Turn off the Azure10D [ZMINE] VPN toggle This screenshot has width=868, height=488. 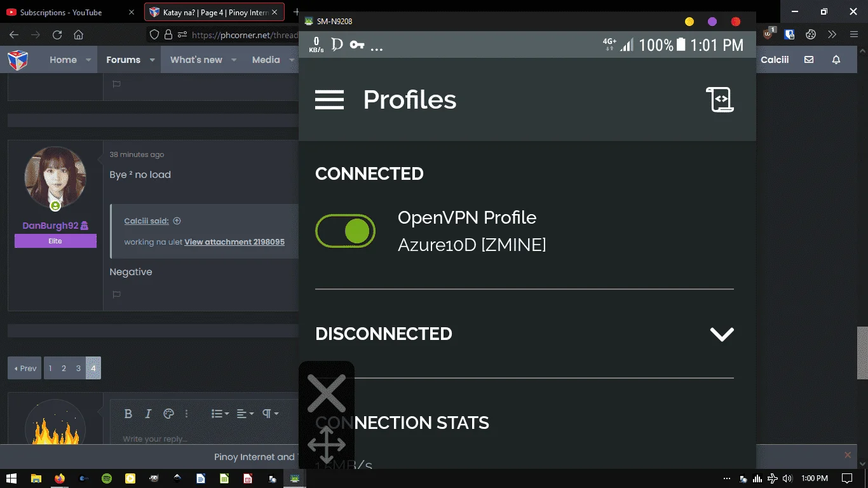(x=345, y=231)
